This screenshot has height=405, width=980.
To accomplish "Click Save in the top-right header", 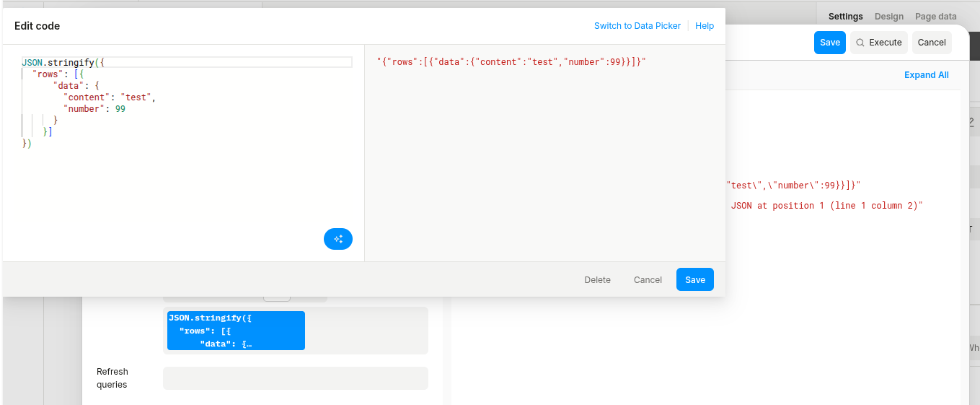I will [829, 43].
